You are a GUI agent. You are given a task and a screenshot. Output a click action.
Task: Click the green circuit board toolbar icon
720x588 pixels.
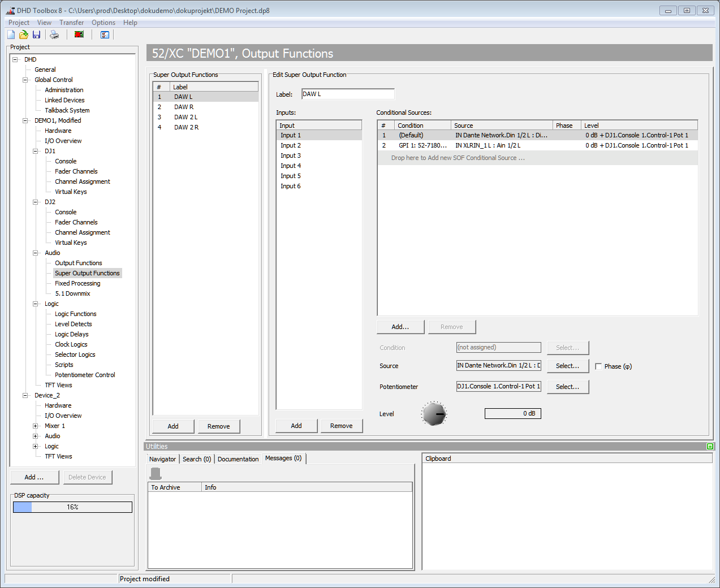79,34
